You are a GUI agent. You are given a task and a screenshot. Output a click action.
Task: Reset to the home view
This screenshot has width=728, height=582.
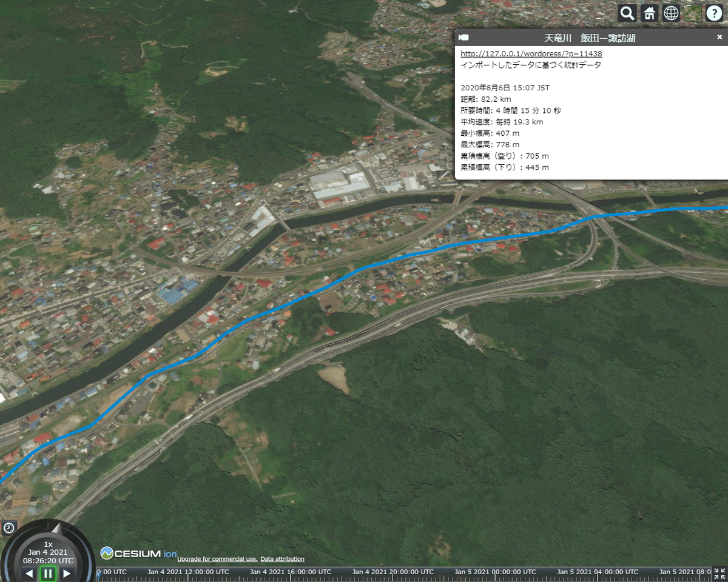tap(649, 13)
